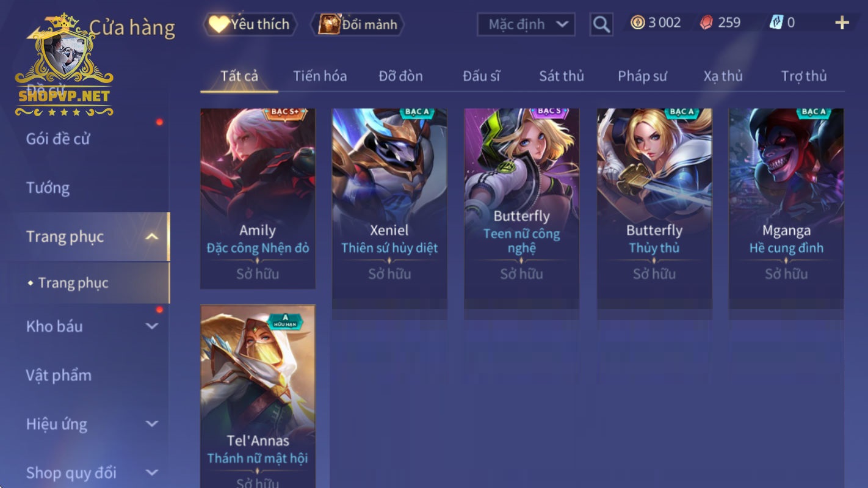Expand Shop quy đổi sidebar section

click(152, 473)
